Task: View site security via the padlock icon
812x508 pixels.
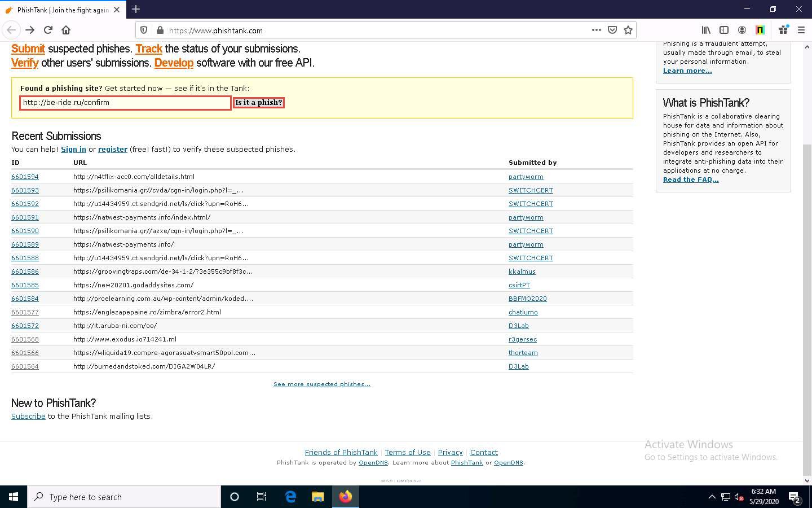Action: (x=160, y=30)
